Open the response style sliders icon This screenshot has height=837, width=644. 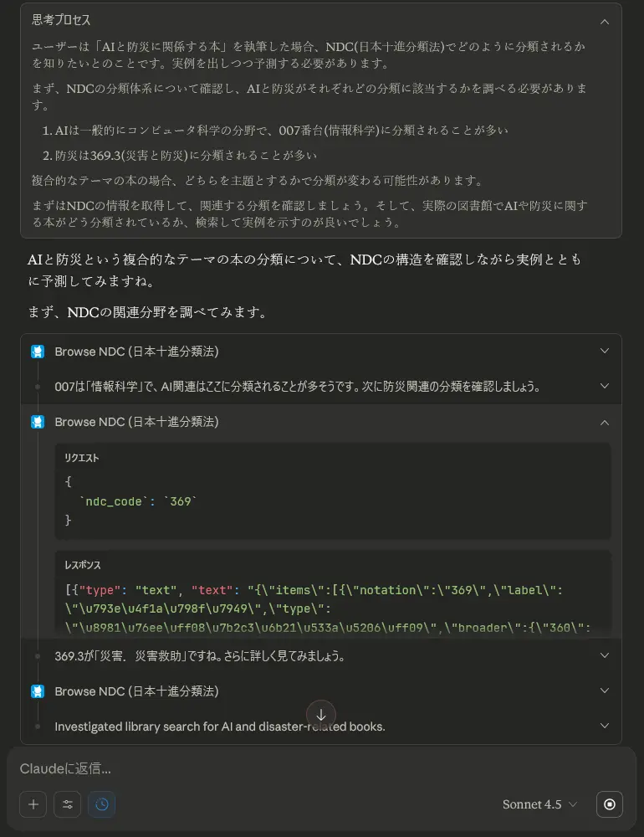click(x=67, y=804)
